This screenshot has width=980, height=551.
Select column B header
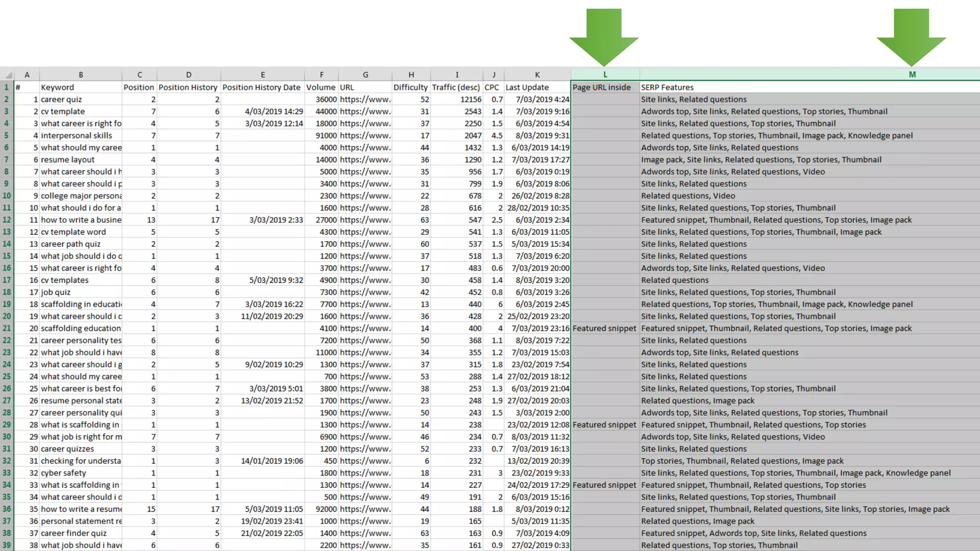pos(81,75)
